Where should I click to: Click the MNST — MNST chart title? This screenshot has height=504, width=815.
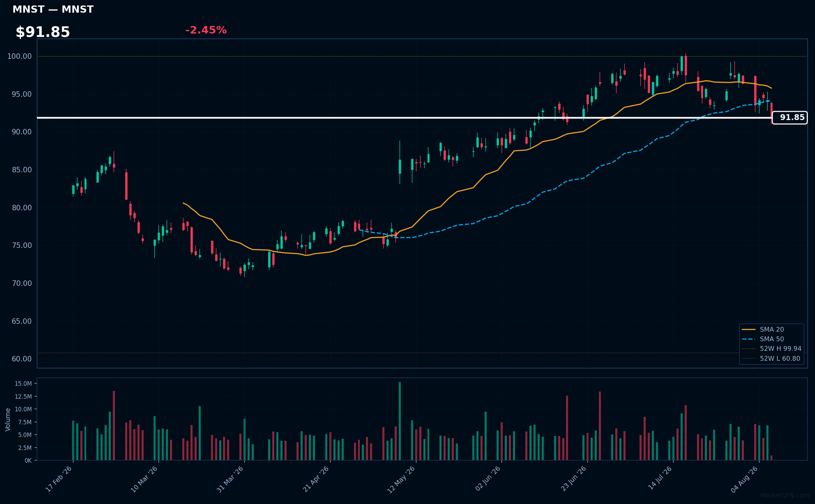coord(53,9)
